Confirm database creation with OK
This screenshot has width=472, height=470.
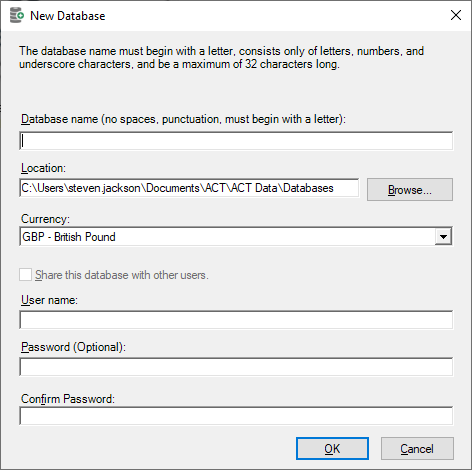pos(332,449)
